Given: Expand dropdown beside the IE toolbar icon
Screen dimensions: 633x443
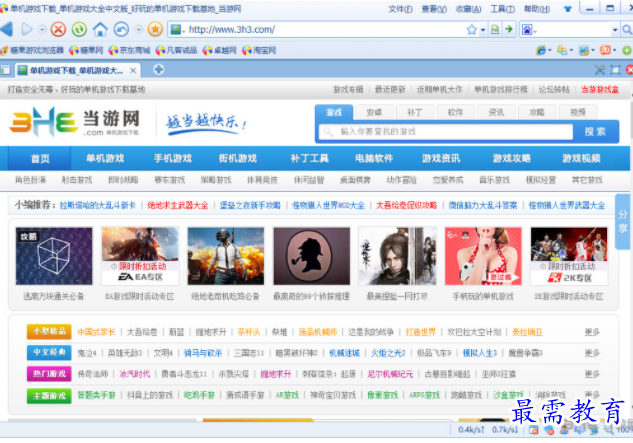Looking at the screenshot, I should tap(550, 50).
